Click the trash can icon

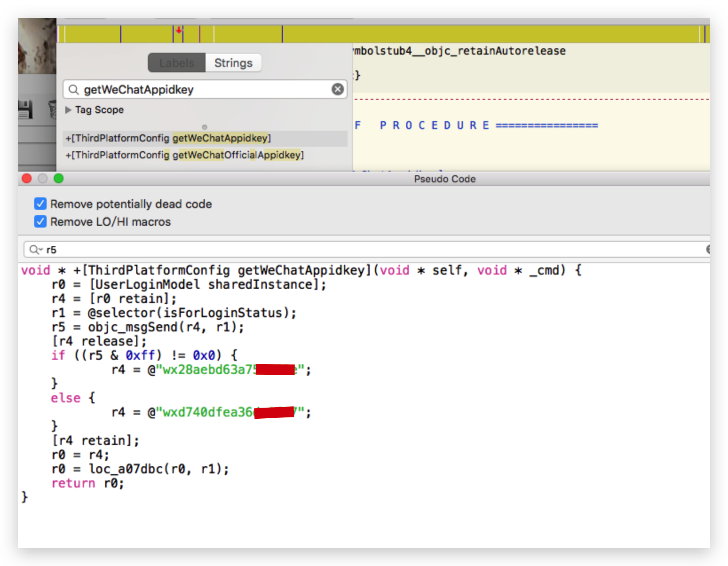click(53, 110)
